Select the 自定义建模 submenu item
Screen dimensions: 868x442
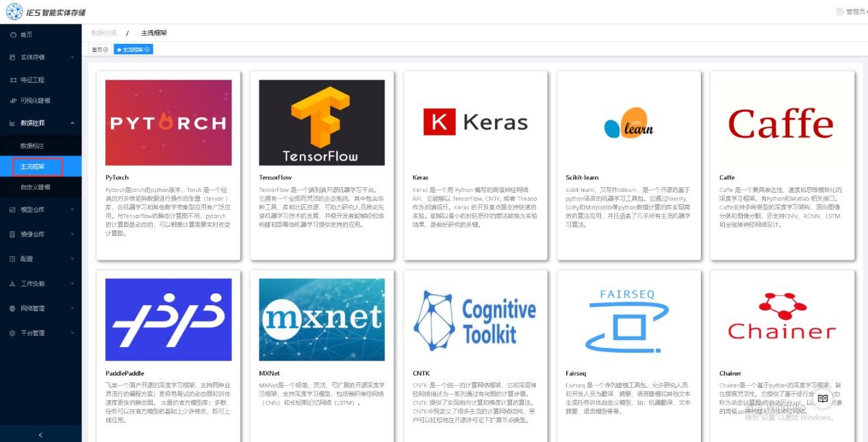(x=35, y=187)
